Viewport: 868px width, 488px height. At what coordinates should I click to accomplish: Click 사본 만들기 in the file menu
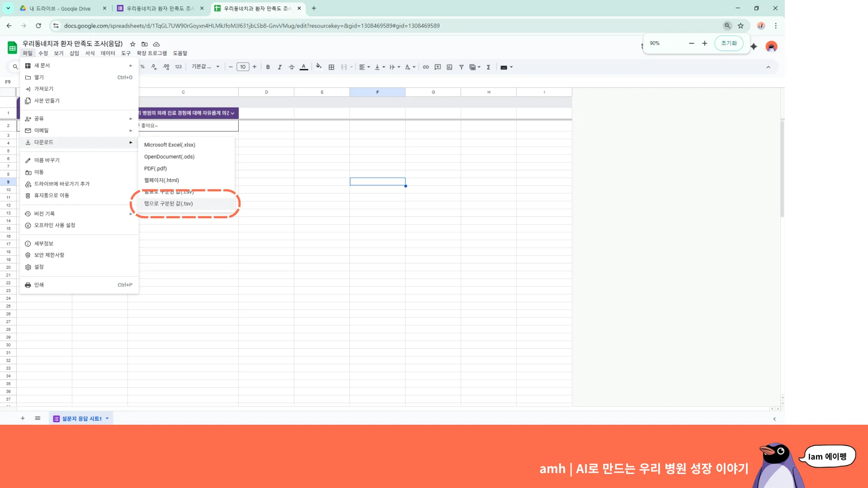click(x=47, y=101)
